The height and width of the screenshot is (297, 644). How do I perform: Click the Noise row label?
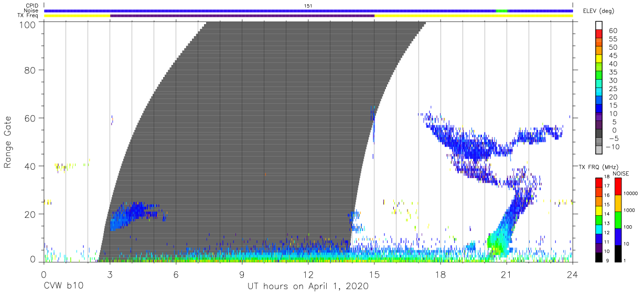pyautogui.click(x=31, y=10)
